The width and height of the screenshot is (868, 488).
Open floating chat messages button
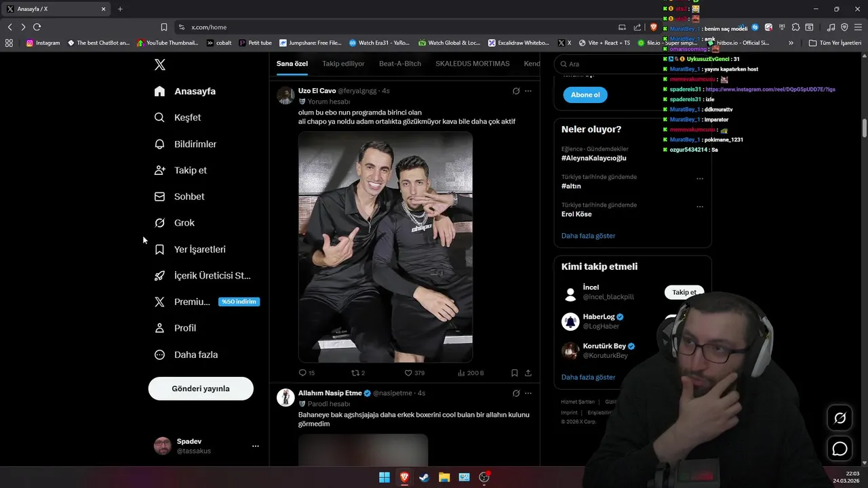click(x=840, y=449)
